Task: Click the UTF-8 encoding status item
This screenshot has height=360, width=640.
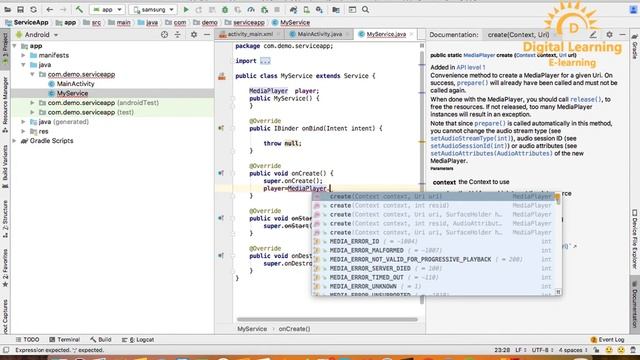Action: pyautogui.click(x=542, y=350)
